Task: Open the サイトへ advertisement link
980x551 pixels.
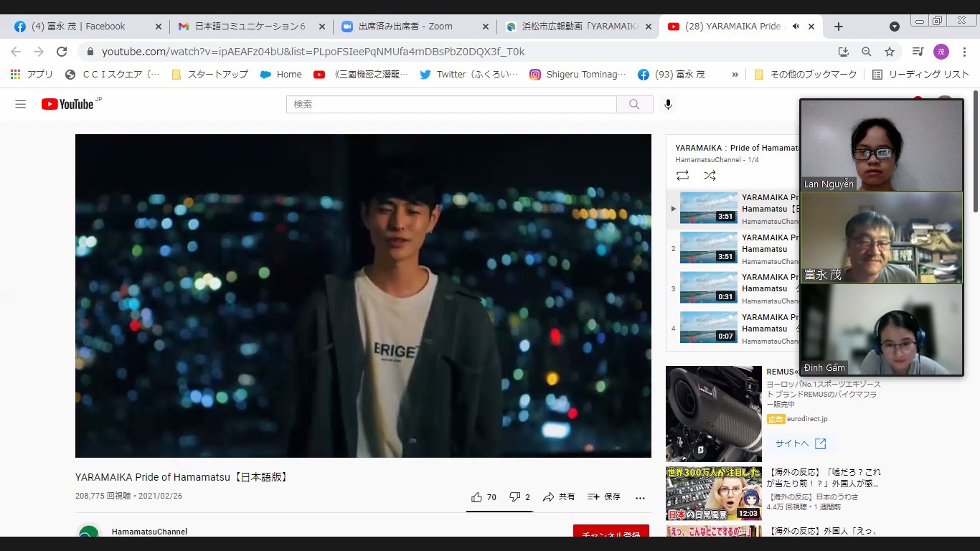Action: tap(800, 443)
